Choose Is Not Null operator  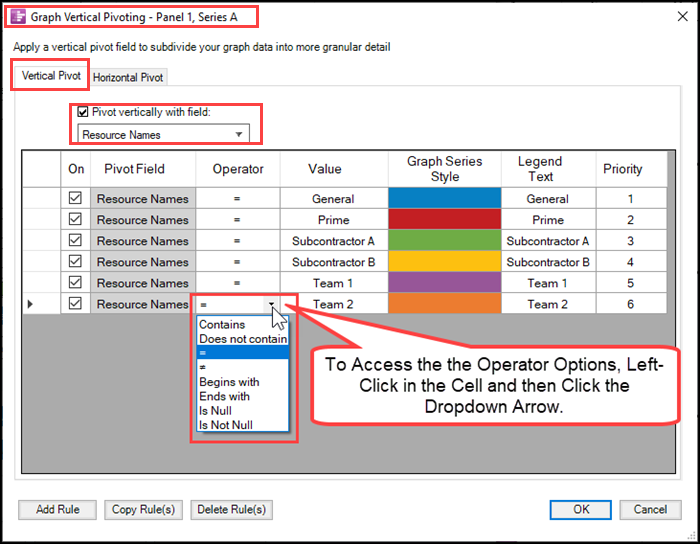click(x=243, y=425)
